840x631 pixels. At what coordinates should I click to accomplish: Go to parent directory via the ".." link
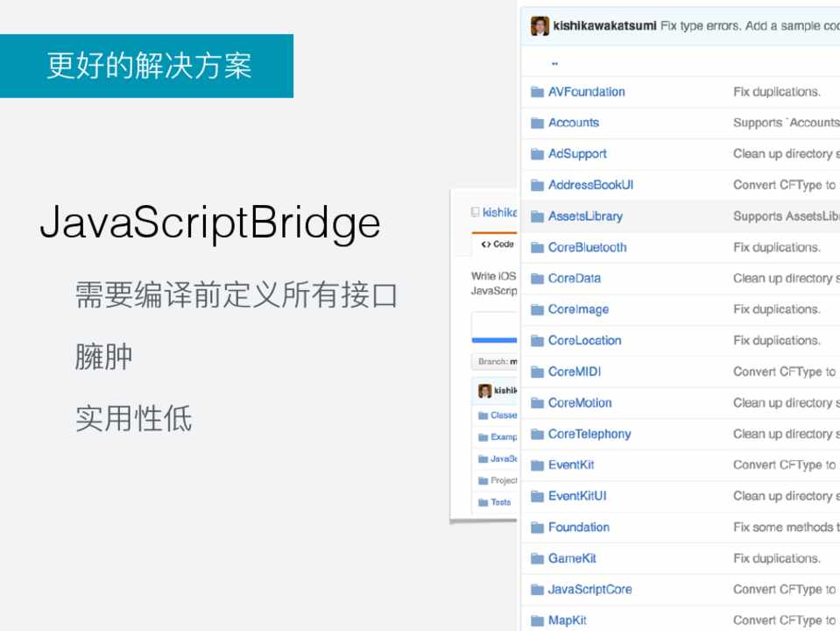tap(555, 62)
